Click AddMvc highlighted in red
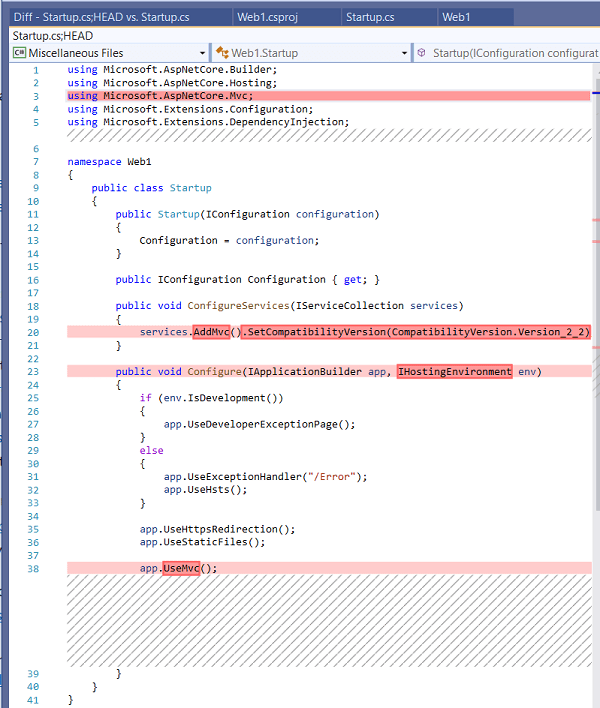Screen dimensions: 600x708 (211, 332)
